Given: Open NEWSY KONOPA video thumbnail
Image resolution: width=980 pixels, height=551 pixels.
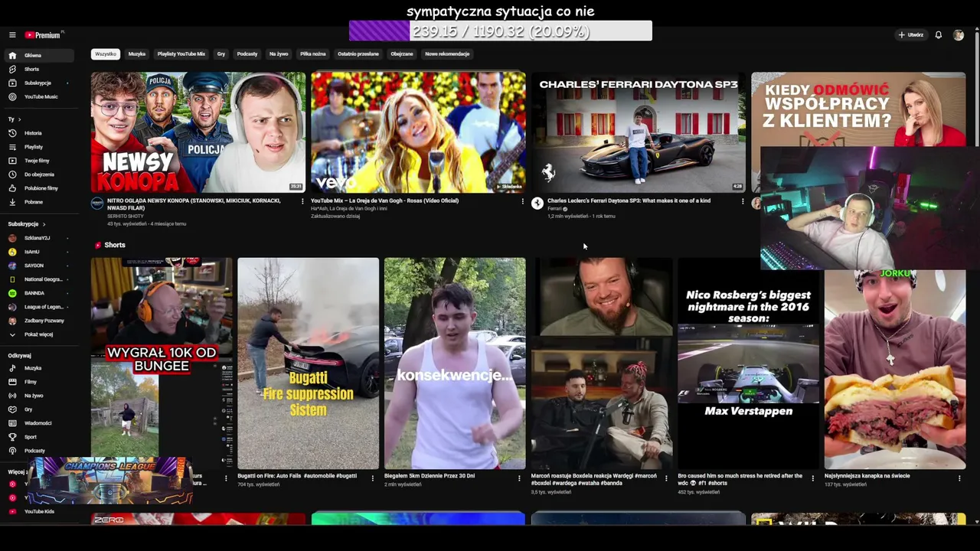Looking at the screenshot, I should pyautogui.click(x=198, y=132).
